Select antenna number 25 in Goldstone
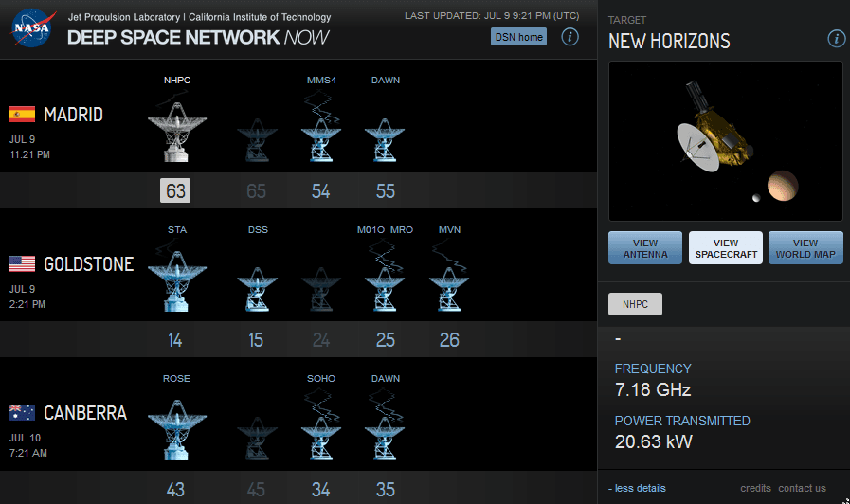 [x=386, y=340]
